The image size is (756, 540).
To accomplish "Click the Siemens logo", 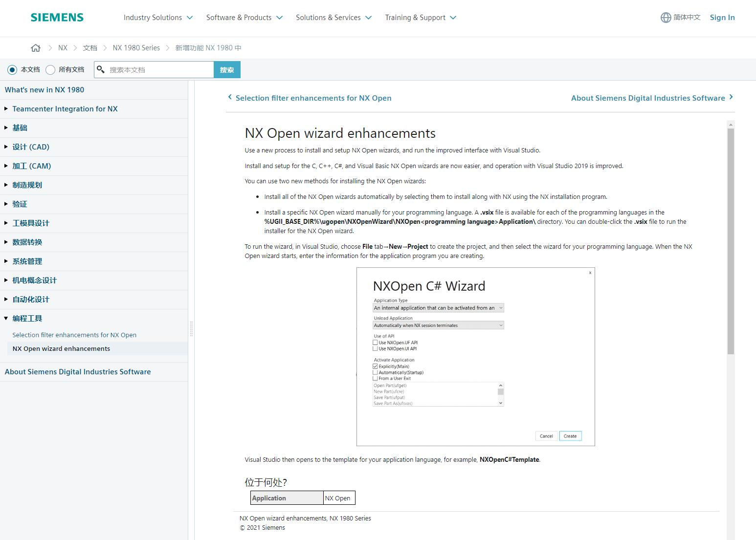I will coord(57,18).
